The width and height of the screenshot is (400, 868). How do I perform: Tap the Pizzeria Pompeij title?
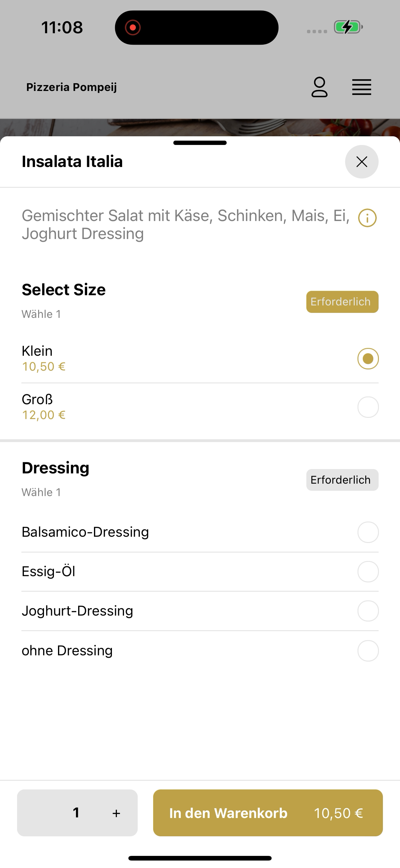pyautogui.click(x=71, y=87)
